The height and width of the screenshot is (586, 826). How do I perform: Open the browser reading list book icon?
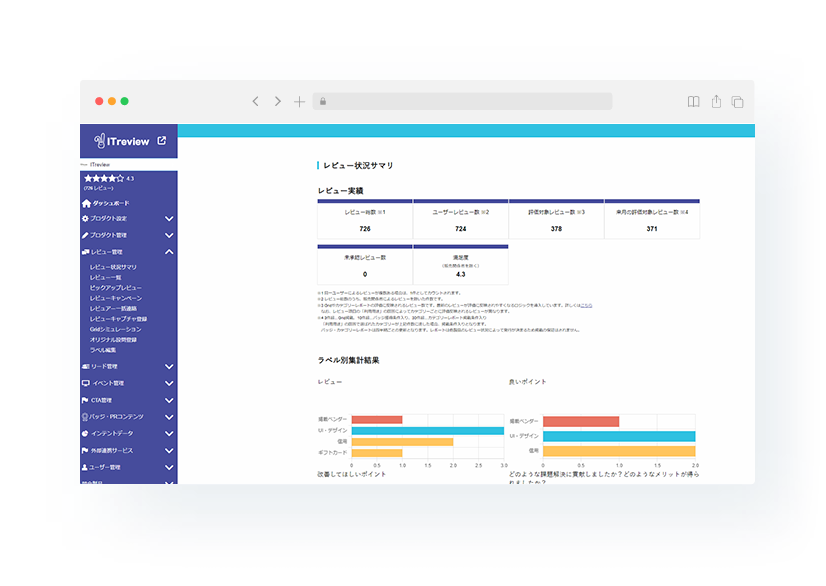693,102
